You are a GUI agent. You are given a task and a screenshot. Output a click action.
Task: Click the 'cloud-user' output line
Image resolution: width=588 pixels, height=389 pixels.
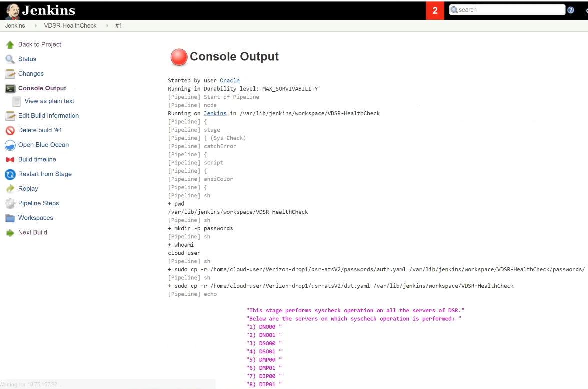click(x=184, y=253)
